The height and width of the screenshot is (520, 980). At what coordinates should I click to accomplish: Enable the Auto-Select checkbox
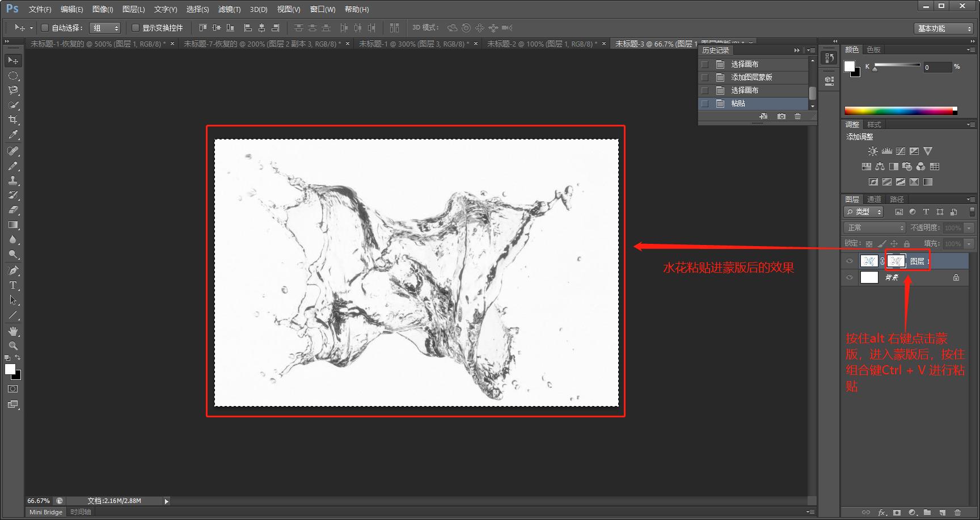(45, 28)
